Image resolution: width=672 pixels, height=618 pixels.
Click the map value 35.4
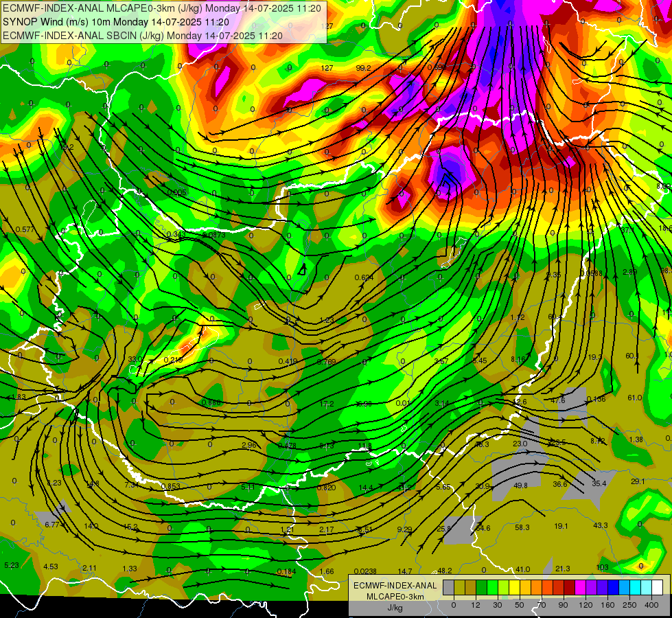(x=599, y=483)
